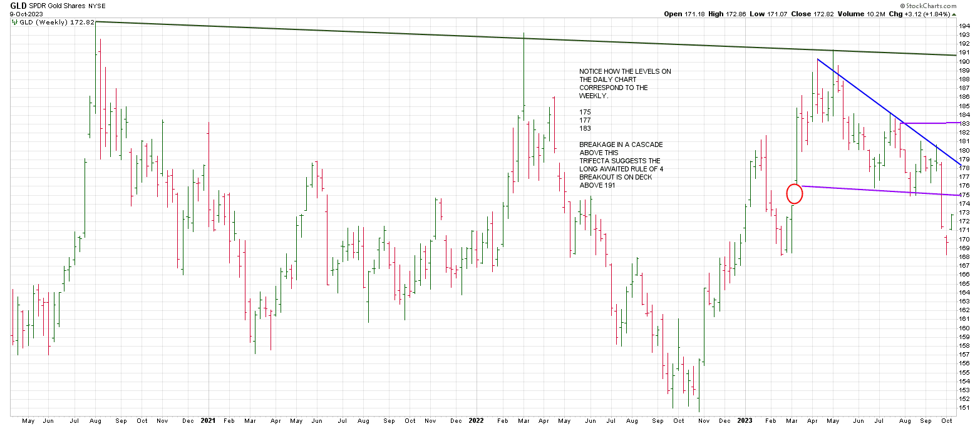Click the 'NOTICE HOW THE LEVELS' annotation text
The width and height of the screenshot is (980, 426).
click(624, 71)
